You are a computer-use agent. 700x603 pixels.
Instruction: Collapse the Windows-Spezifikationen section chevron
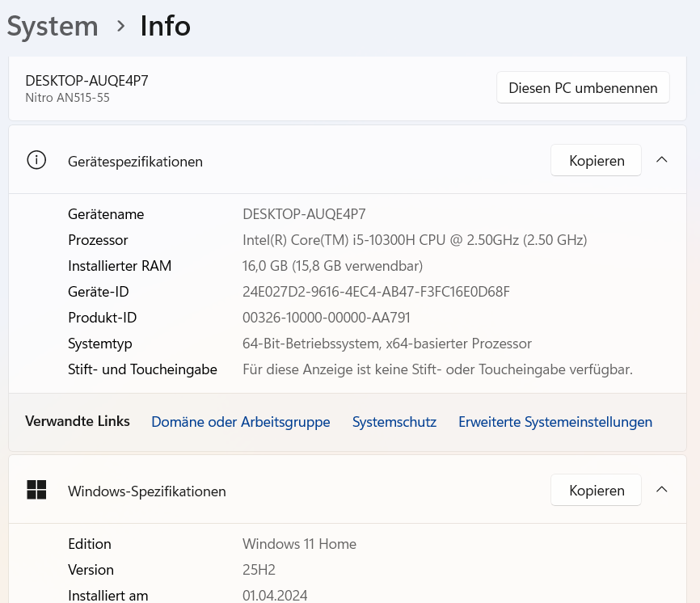click(662, 490)
